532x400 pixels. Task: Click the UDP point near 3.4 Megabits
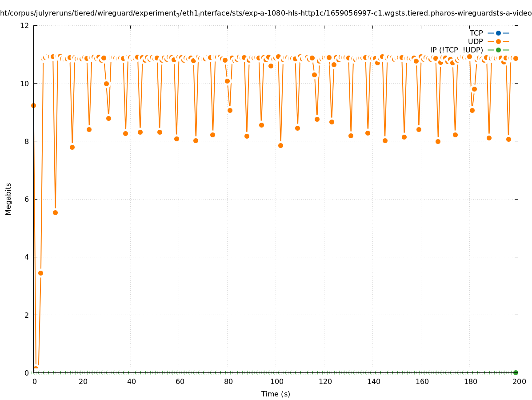click(x=40, y=273)
